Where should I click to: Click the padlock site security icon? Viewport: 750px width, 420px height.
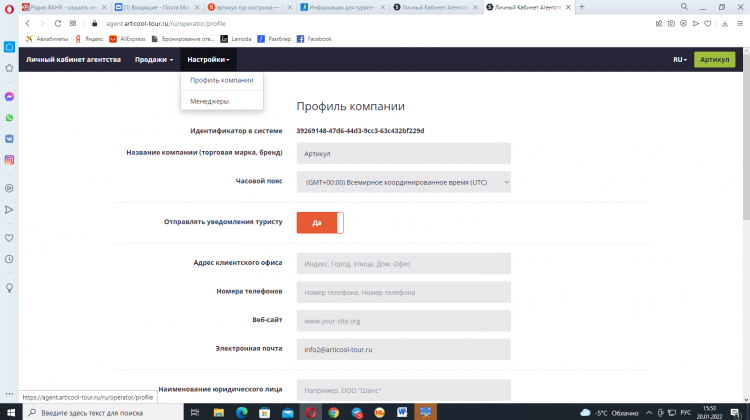[94, 23]
